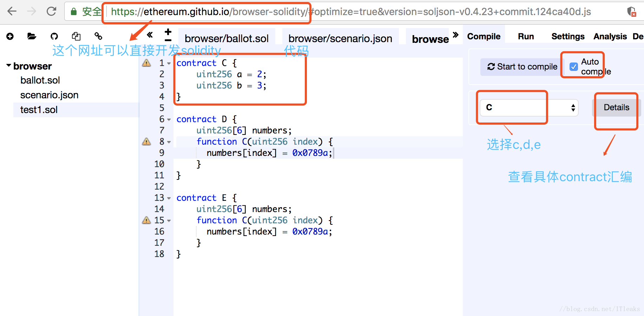Screen dimensions: 644x316
Task: Click the green secure lock icon
Action: 74,12
